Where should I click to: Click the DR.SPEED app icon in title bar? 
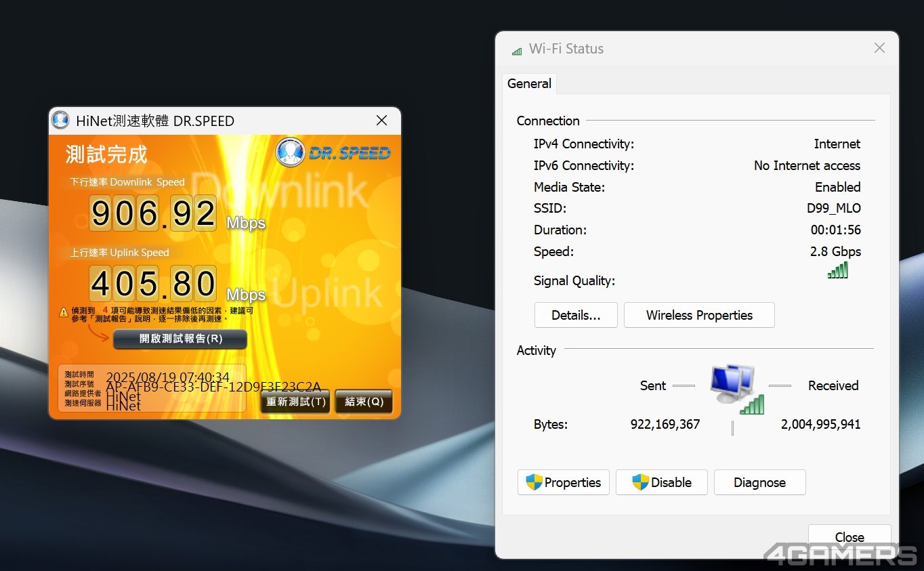point(60,121)
